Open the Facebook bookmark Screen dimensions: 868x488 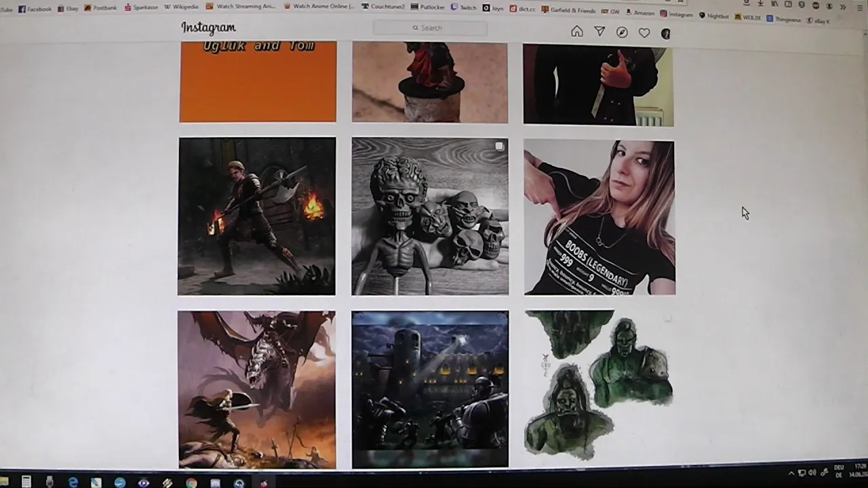35,9
